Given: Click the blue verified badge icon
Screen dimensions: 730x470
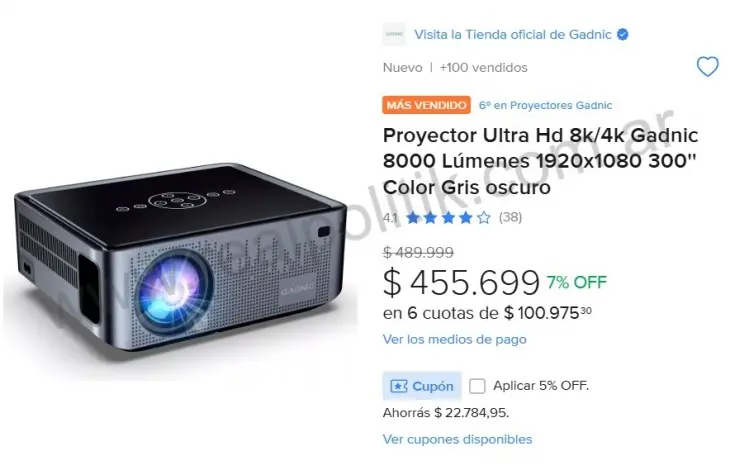Looking at the screenshot, I should [622, 34].
